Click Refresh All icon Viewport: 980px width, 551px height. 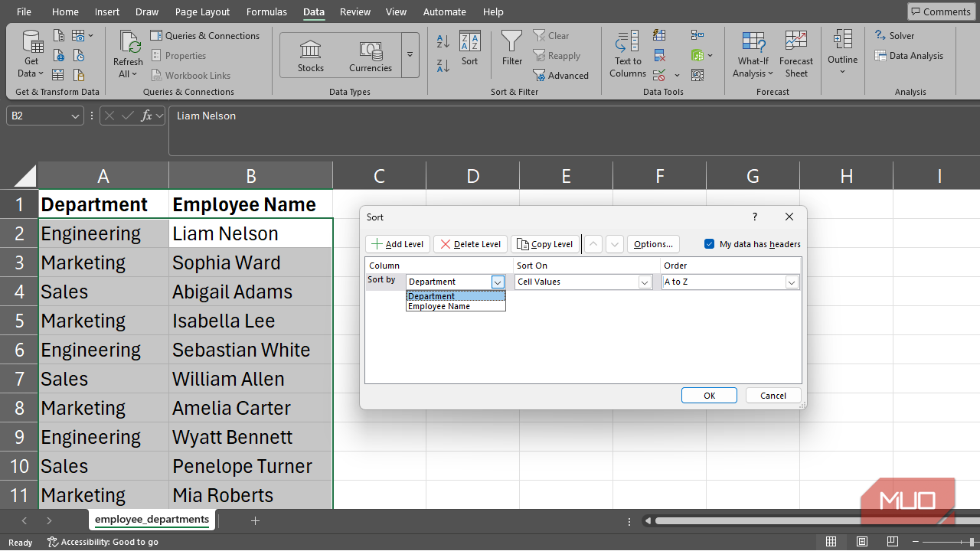[x=128, y=55]
